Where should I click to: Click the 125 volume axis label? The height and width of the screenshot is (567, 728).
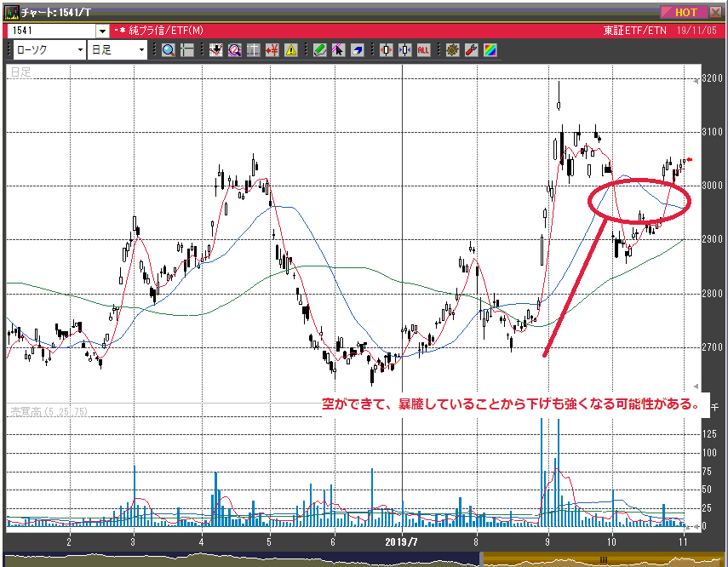[x=709, y=434]
